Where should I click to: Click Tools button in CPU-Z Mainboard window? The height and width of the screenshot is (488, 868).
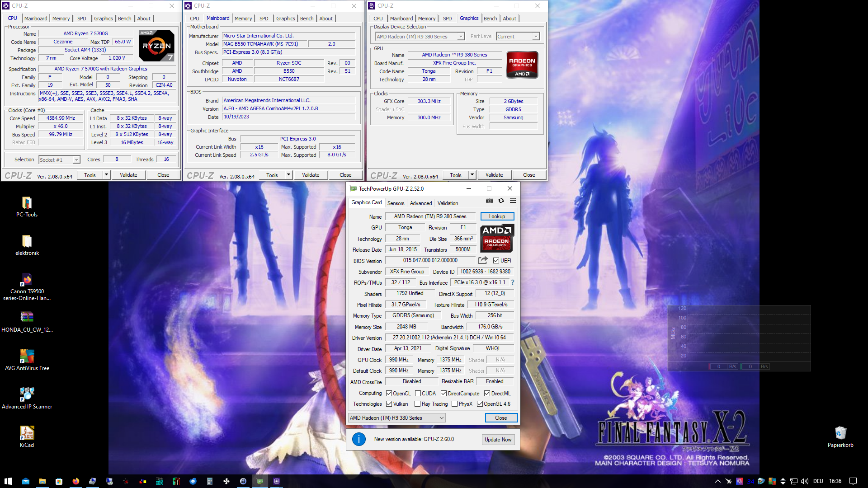tap(272, 175)
